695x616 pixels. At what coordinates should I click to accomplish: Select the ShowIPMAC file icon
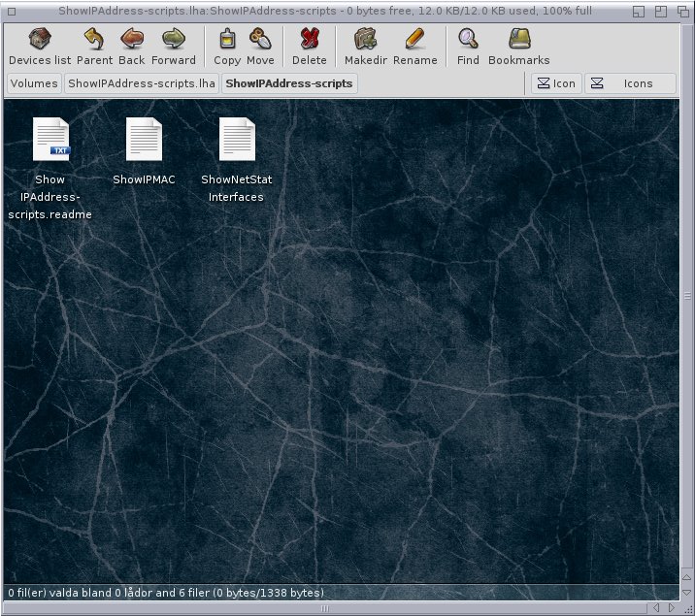pos(144,139)
